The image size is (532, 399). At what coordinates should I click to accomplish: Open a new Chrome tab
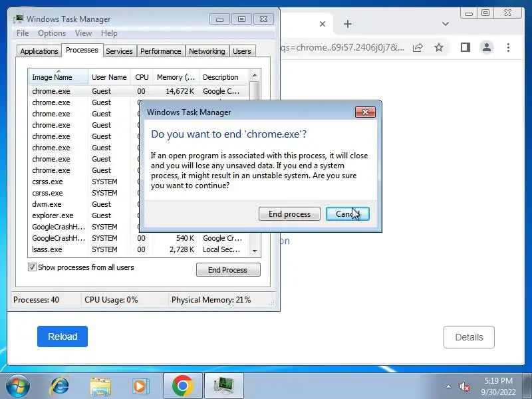click(x=347, y=24)
